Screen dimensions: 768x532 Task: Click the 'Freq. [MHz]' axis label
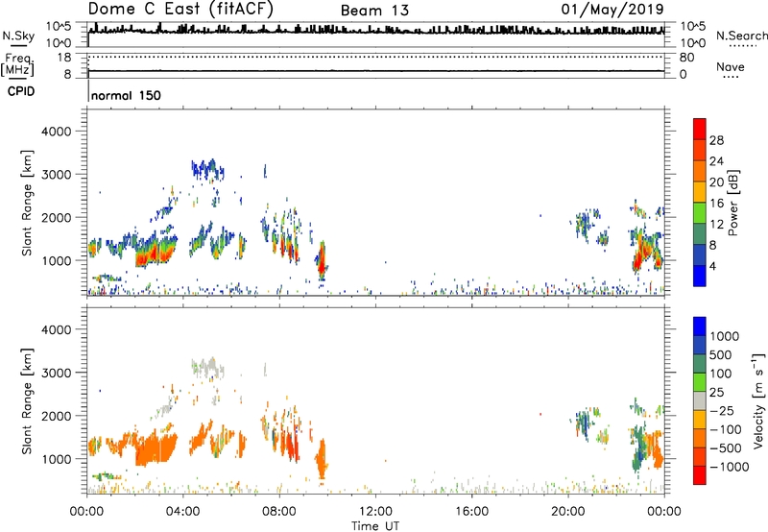point(17,64)
